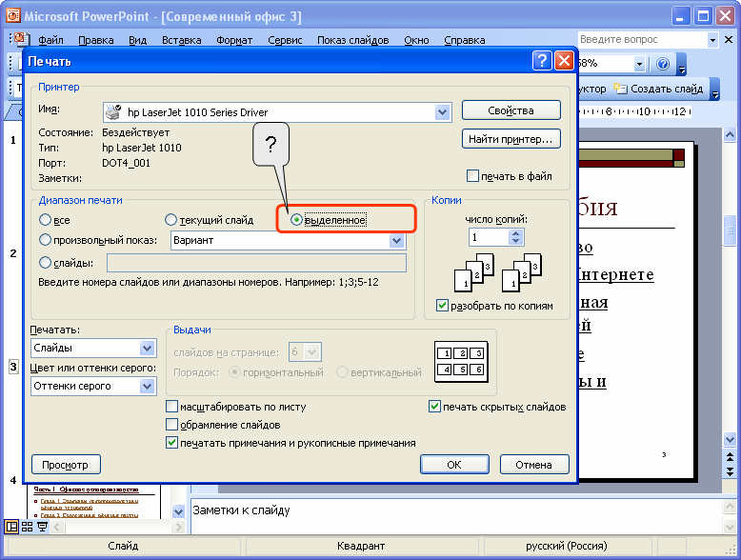Toggle 'печать скрытых слайдов' checkbox
This screenshot has height=560, width=741.
pos(434,407)
